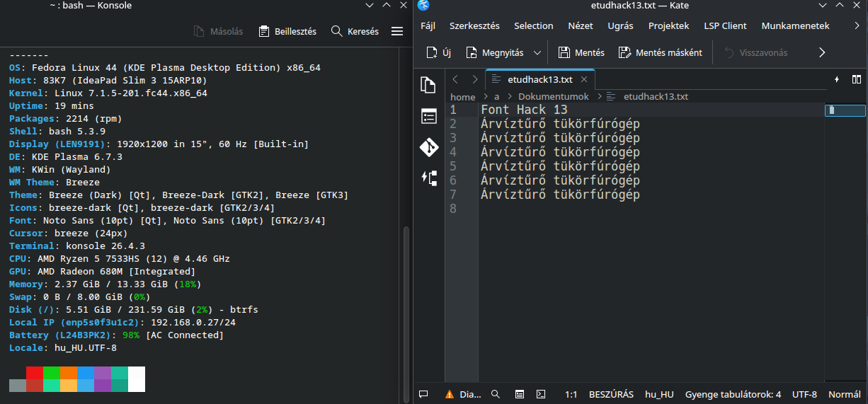Open the project panel icon in status bar
Image resolution: width=868 pixels, height=404 pixels.
coord(519,394)
